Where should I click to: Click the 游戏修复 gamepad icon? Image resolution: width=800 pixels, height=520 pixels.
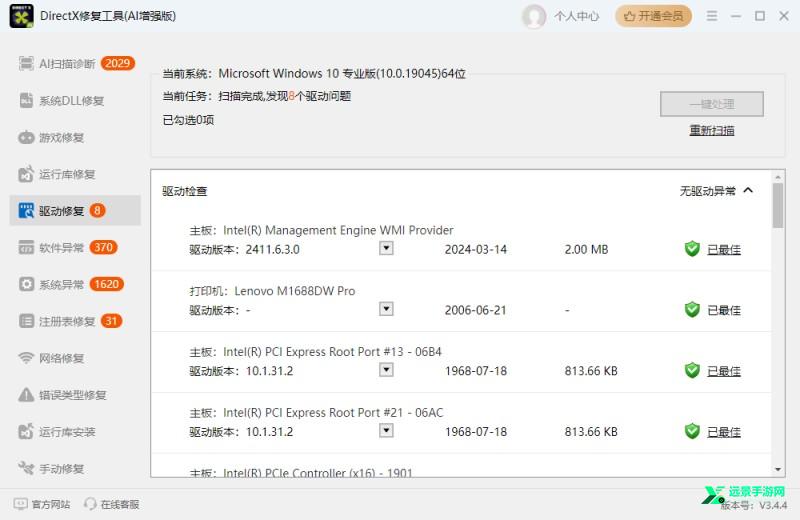click(26, 137)
